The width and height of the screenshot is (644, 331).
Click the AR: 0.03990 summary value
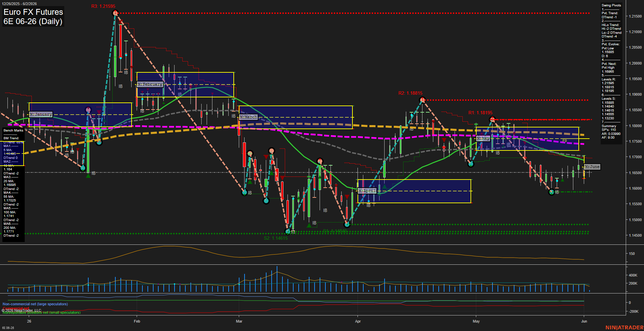pos(611,134)
